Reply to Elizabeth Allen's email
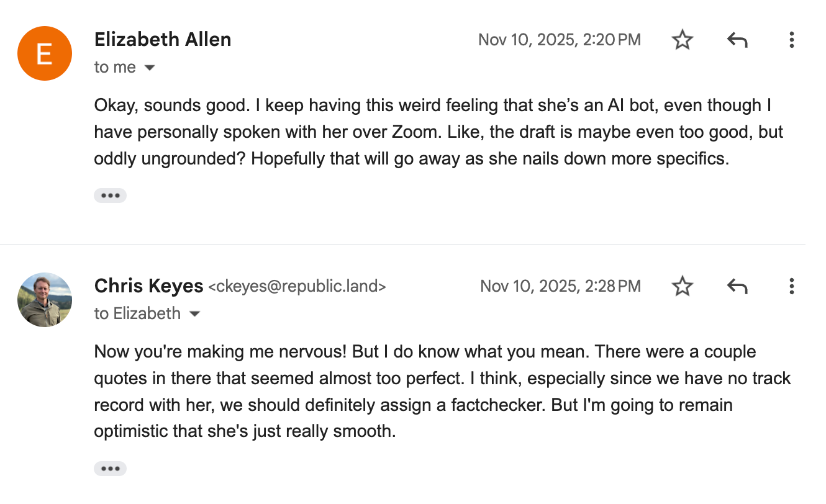The height and width of the screenshot is (504, 826). point(737,40)
